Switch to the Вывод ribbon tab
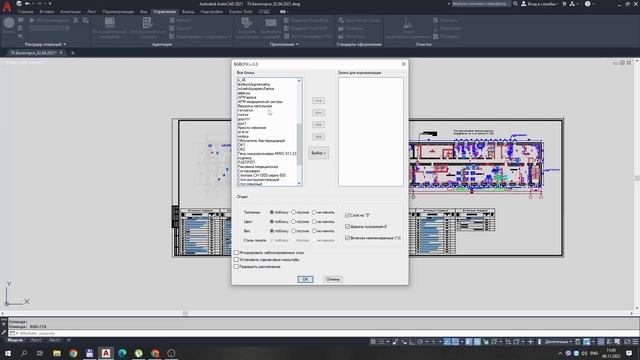The height and width of the screenshot is (360, 640). 188,12
